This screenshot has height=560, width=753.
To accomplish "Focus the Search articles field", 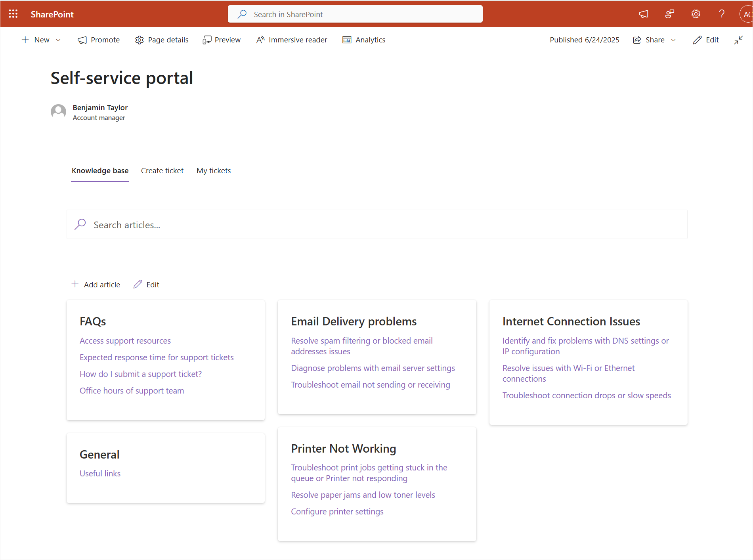I will [x=377, y=225].
